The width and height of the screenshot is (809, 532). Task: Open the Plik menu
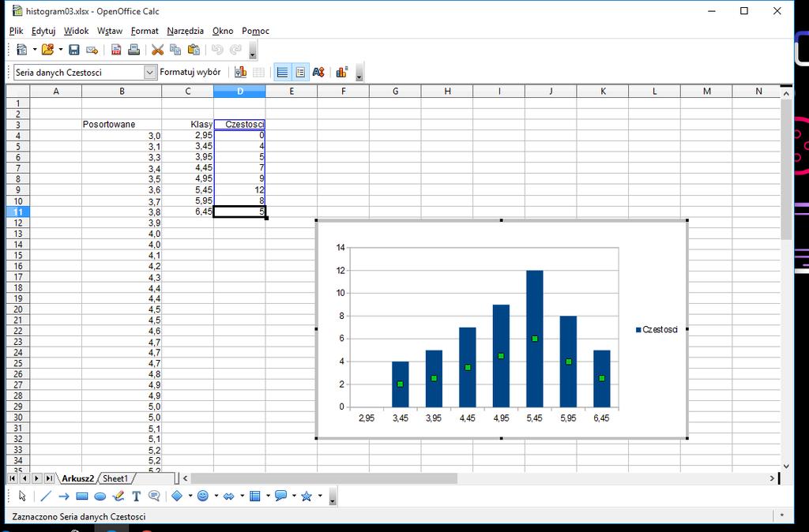tap(16, 31)
